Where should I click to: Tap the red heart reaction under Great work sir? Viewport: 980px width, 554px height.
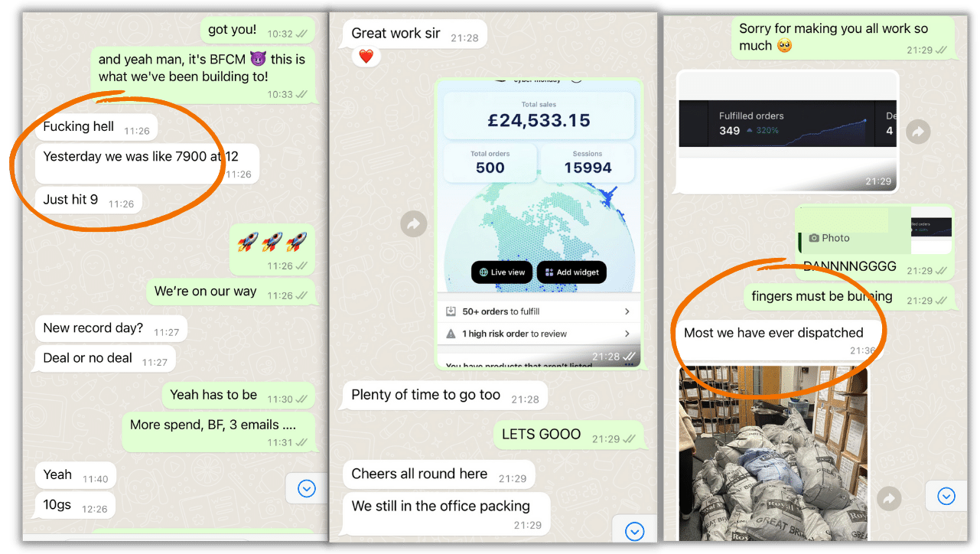click(x=366, y=56)
